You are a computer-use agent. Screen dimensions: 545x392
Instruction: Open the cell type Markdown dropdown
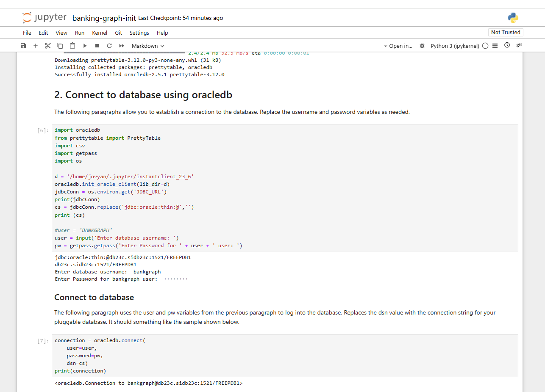pos(148,46)
